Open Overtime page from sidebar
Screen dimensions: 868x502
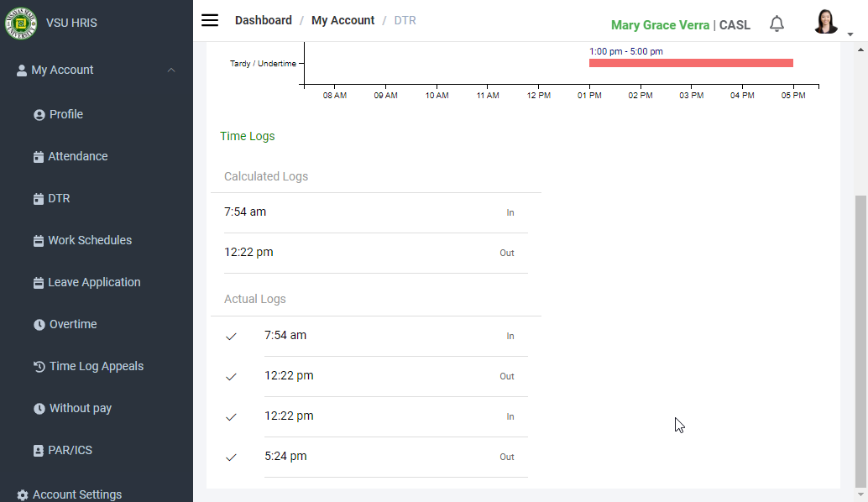click(72, 324)
